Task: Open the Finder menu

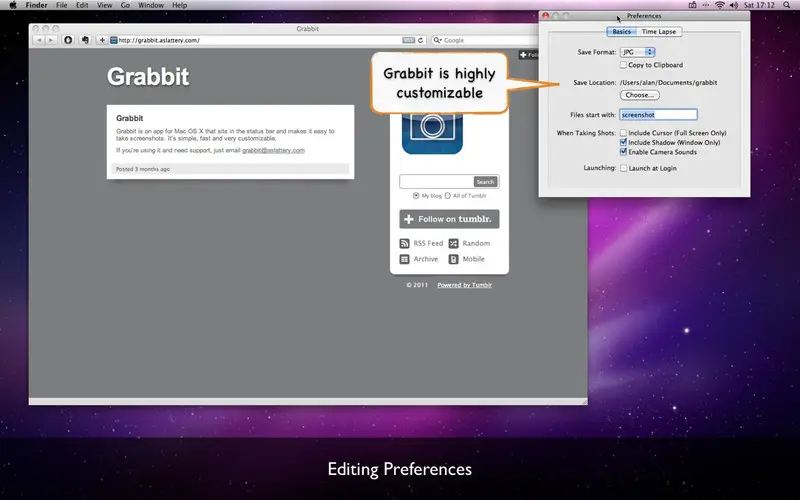Action: point(36,5)
